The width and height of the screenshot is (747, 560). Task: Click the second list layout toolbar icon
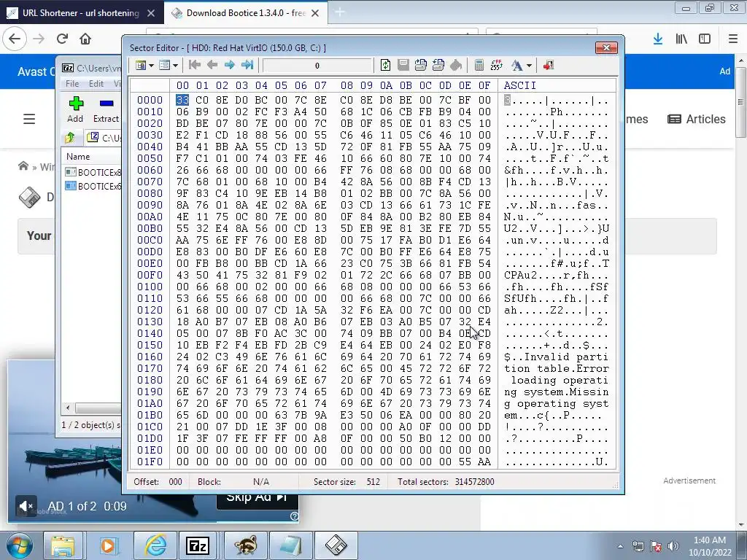click(x=164, y=65)
